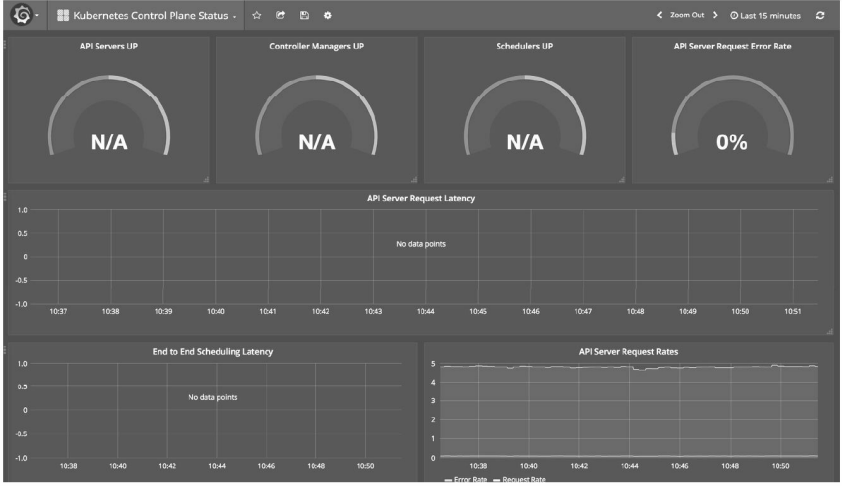The image size is (842, 487).
Task: Shift time range forward with right arrow
Action: pos(715,15)
